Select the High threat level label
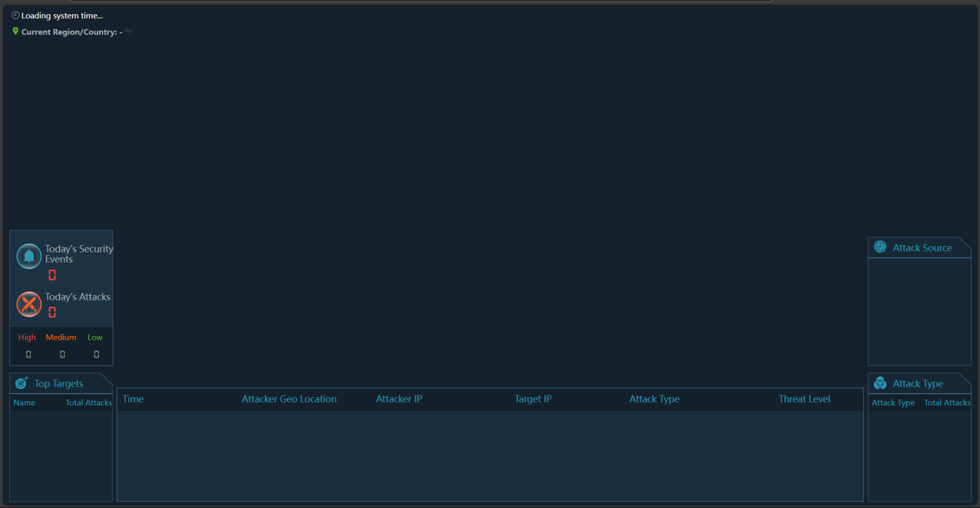 coord(27,338)
